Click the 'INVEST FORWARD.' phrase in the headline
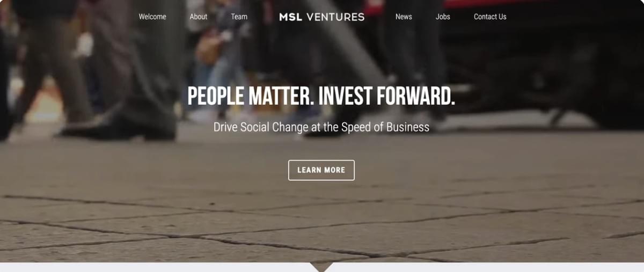 pyautogui.click(x=387, y=96)
